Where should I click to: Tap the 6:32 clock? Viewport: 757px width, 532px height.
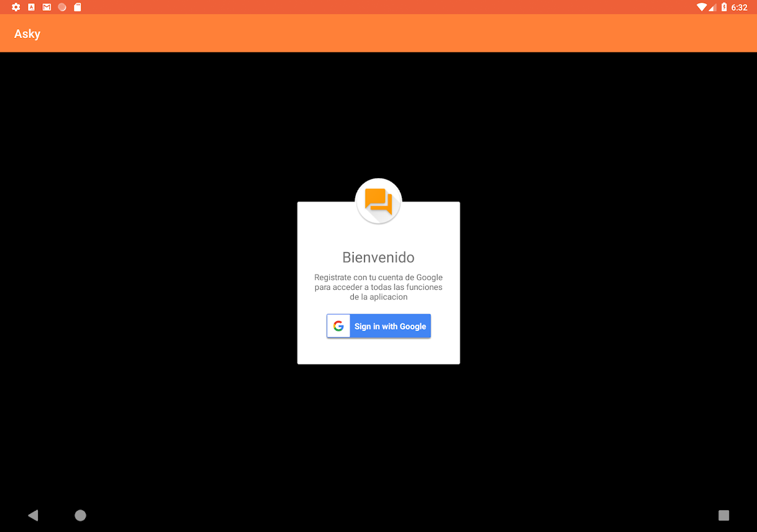[x=739, y=7]
